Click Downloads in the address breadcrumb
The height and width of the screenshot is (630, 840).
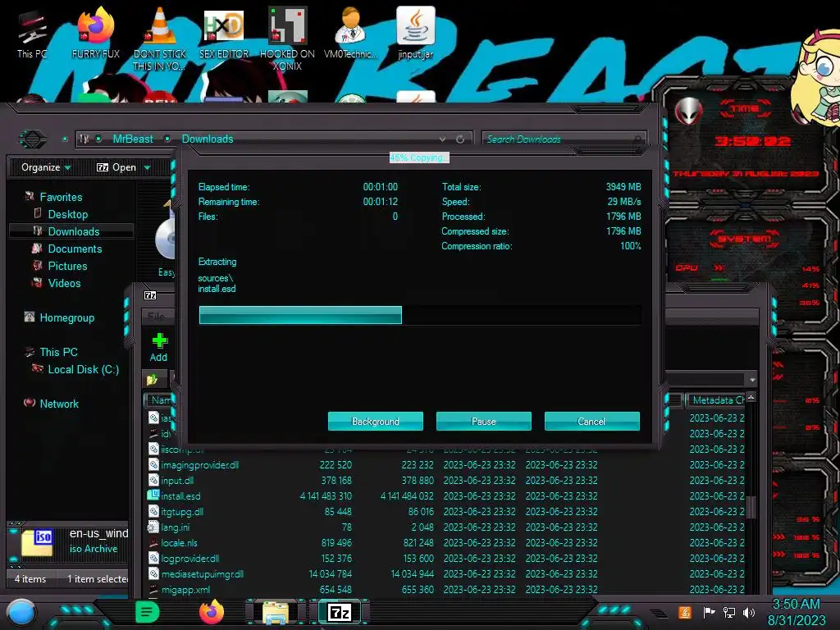tap(208, 139)
